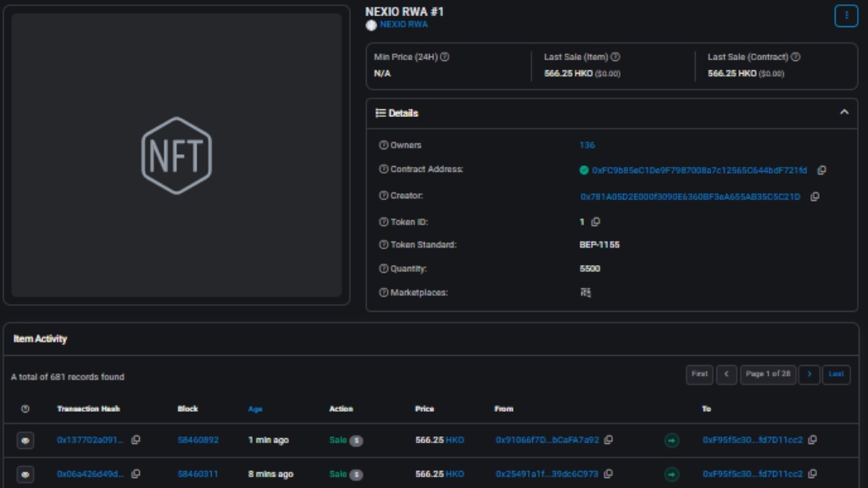Open from address 0x25491a1f...39dc6C973

pyautogui.click(x=547, y=474)
